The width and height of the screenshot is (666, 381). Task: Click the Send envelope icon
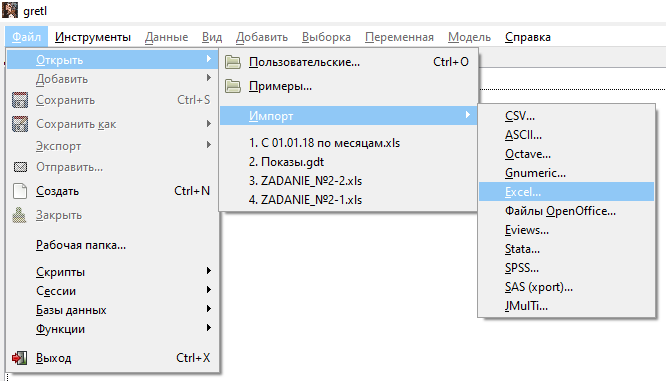(x=20, y=167)
